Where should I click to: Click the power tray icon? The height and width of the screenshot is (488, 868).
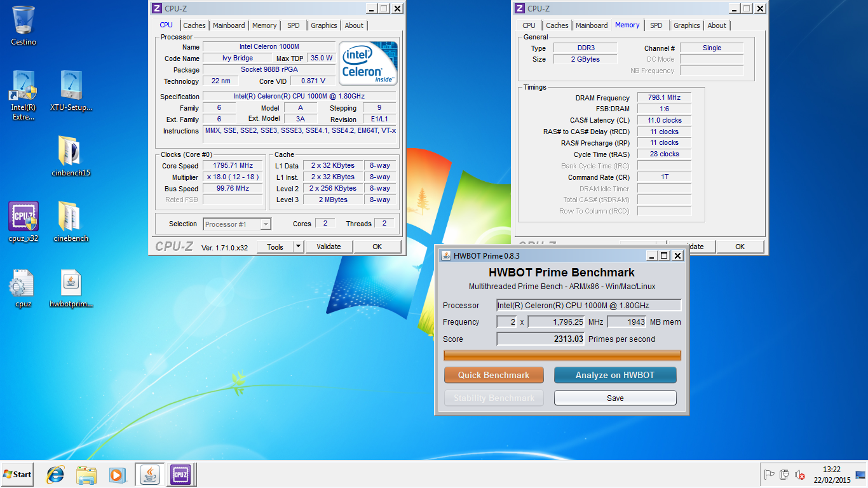[785, 475]
